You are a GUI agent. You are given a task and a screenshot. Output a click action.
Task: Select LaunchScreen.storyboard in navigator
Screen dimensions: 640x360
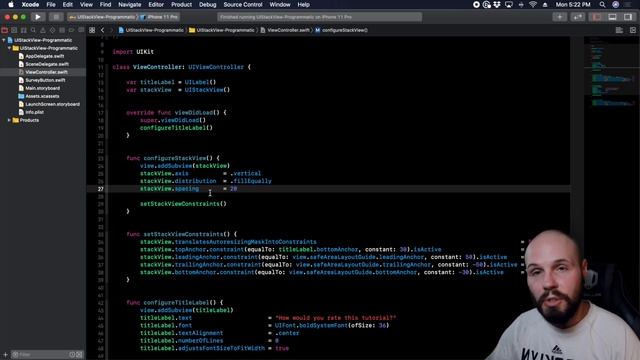pos(52,104)
